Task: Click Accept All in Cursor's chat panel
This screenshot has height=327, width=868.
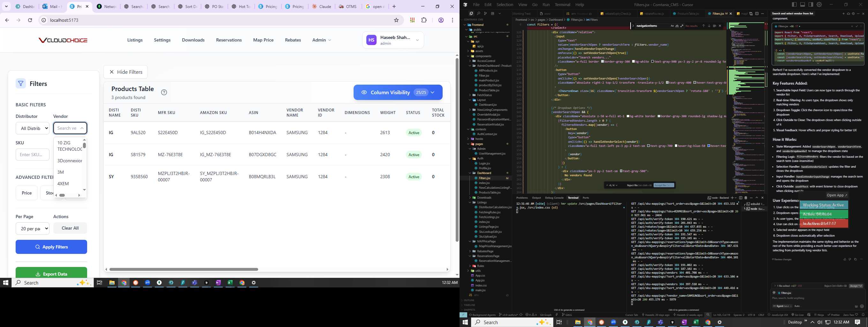Action: 856,286
